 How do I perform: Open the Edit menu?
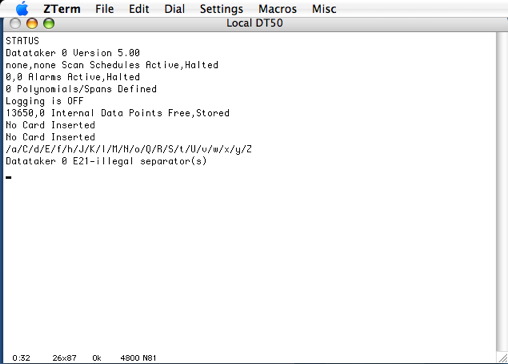(139, 9)
